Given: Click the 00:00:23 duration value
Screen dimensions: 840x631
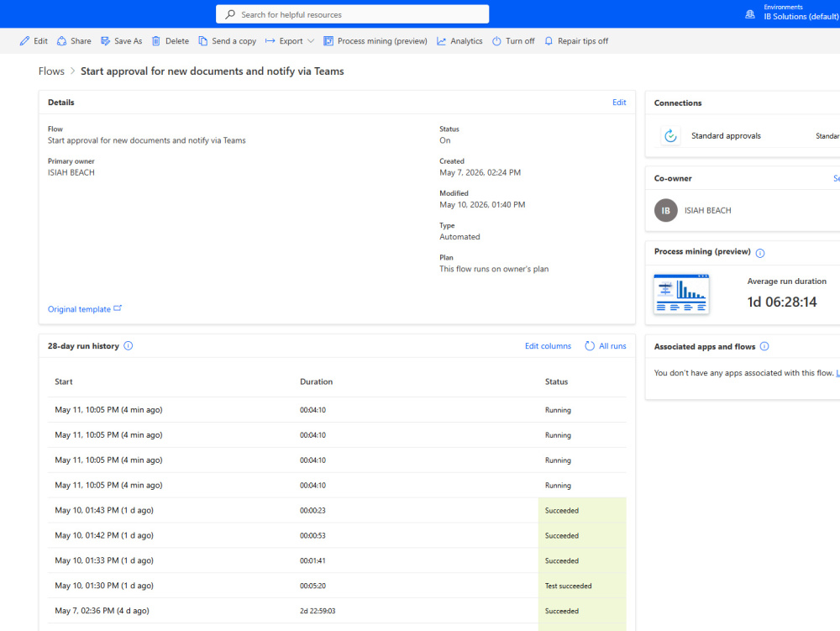Looking at the screenshot, I should click(312, 511).
